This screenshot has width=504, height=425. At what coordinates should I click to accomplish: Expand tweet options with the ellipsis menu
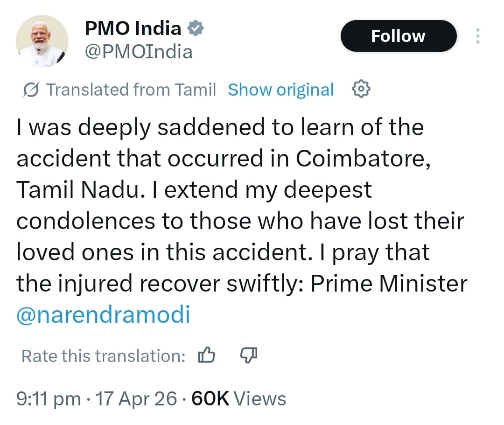[x=478, y=35]
